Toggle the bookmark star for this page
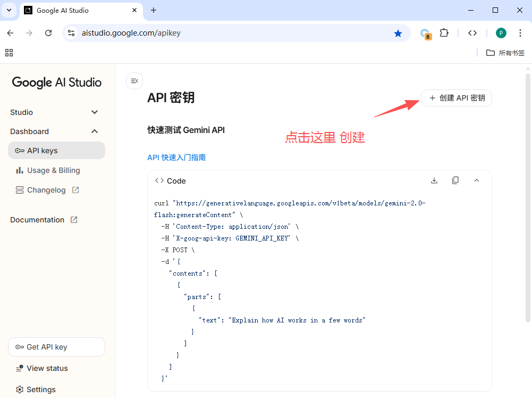This screenshot has height=398, width=532. pos(398,34)
